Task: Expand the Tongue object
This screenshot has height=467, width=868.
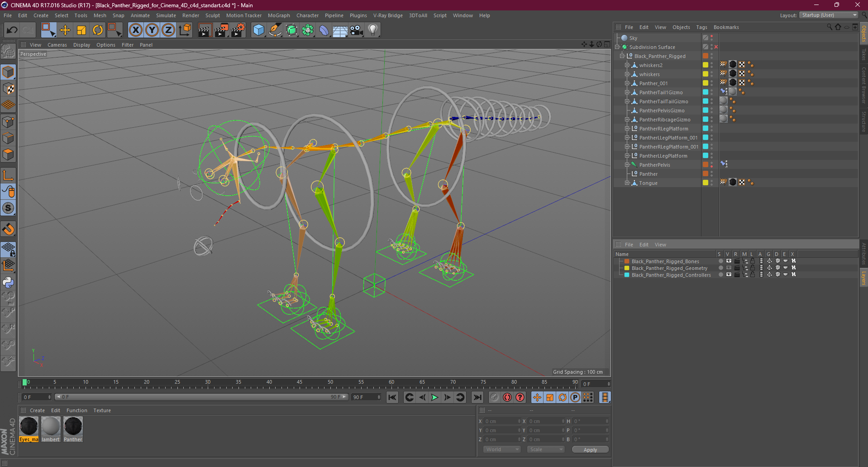Action: [x=627, y=183]
